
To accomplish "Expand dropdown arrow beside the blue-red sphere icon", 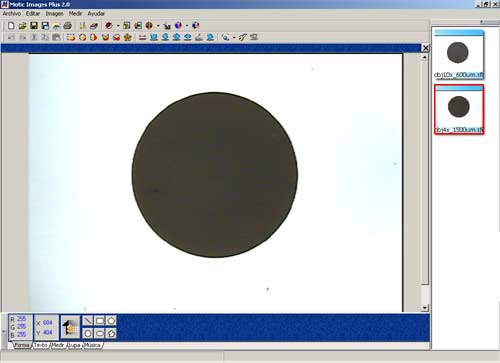I will 187,26.
